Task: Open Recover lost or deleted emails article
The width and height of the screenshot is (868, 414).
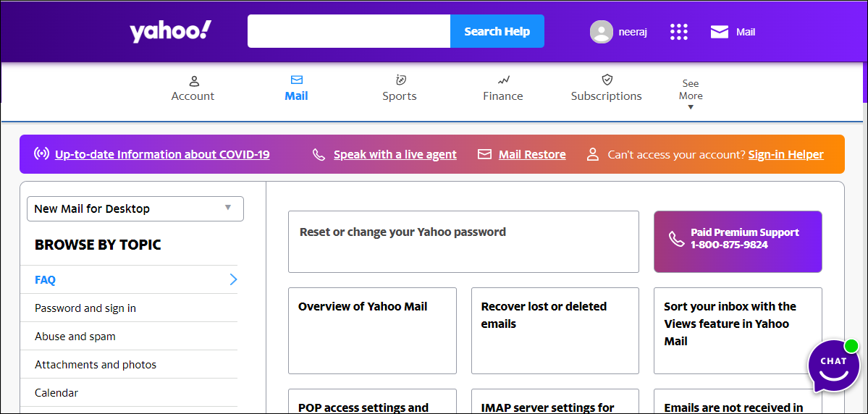Action: pyautogui.click(x=555, y=331)
